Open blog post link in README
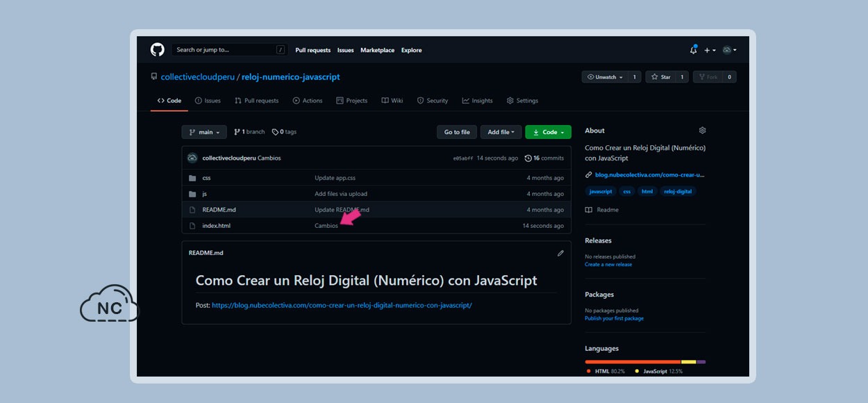The height and width of the screenshot is (403, 868). pos(342,305)
